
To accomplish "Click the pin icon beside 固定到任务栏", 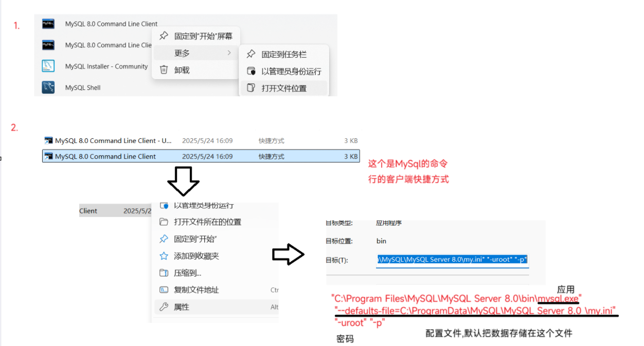I will point(251,54).
